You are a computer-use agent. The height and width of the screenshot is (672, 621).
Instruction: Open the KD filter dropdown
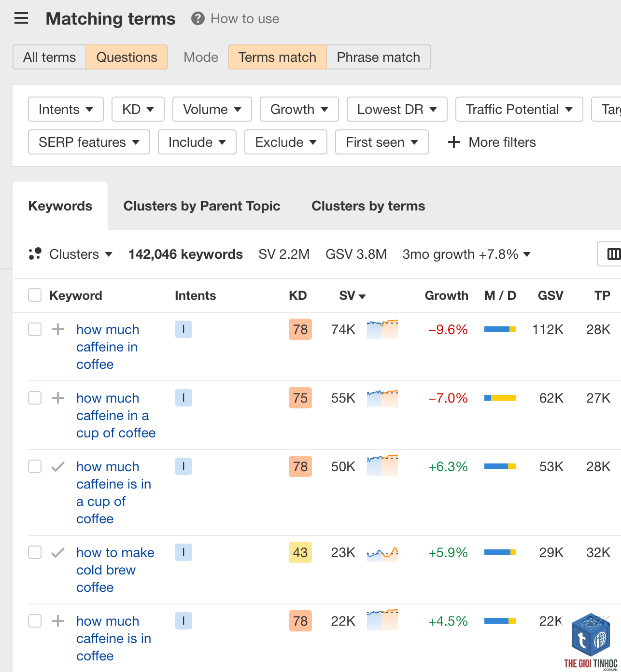tap(138, 109)
